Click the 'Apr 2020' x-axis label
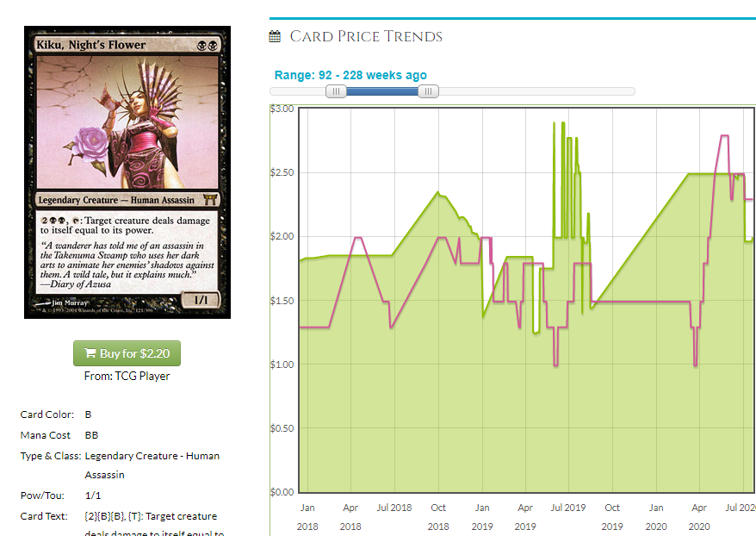The height and width of the screenshot is (536, 756). coord(699,517)
